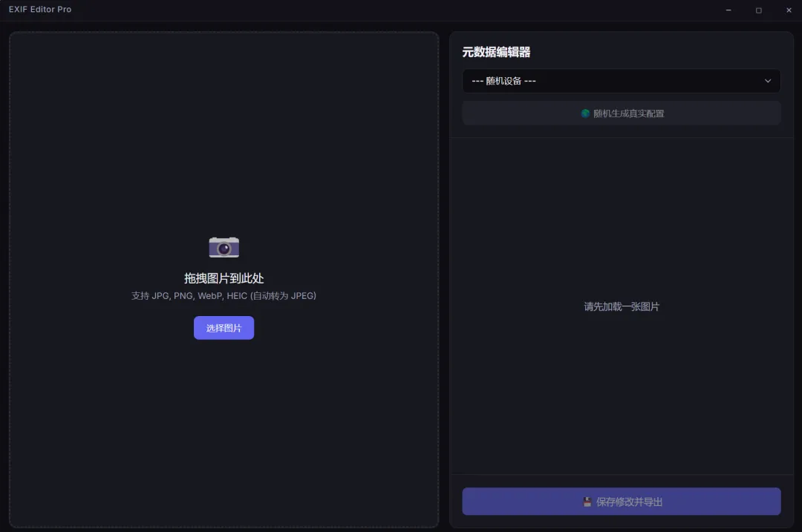Minimize the EXIF Editor Pro window
The width and height of the screenshot is (802, 532).
pos(728,10)
